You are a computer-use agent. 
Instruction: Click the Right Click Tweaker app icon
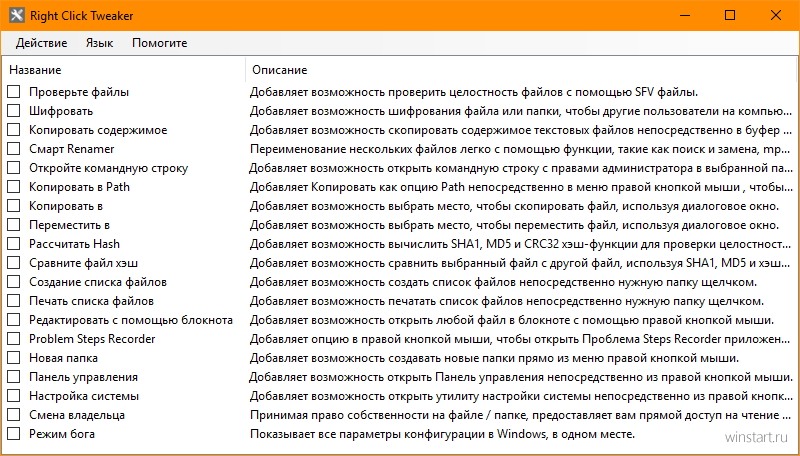(16, 15)
